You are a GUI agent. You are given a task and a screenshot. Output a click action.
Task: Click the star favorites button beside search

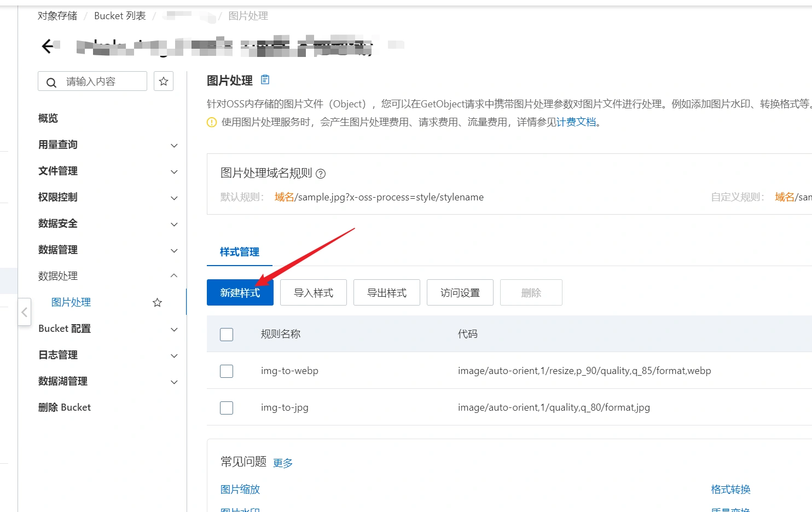(x=163, y=82)
